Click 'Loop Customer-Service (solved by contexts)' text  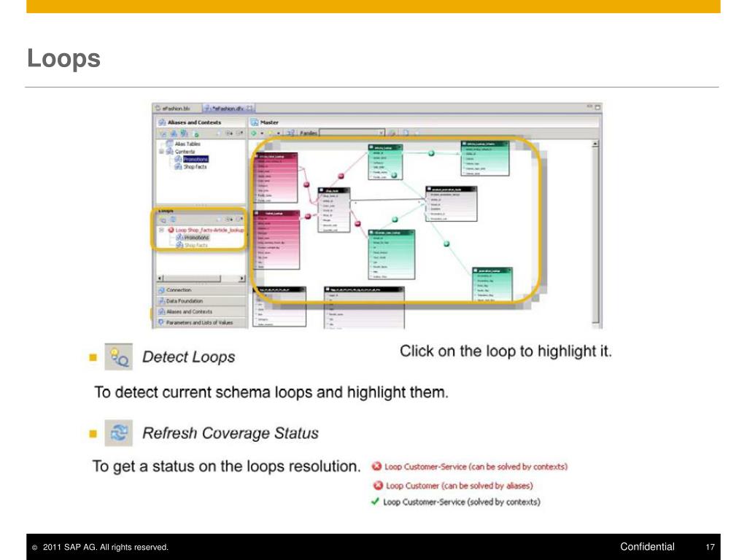tap(462, 502)
